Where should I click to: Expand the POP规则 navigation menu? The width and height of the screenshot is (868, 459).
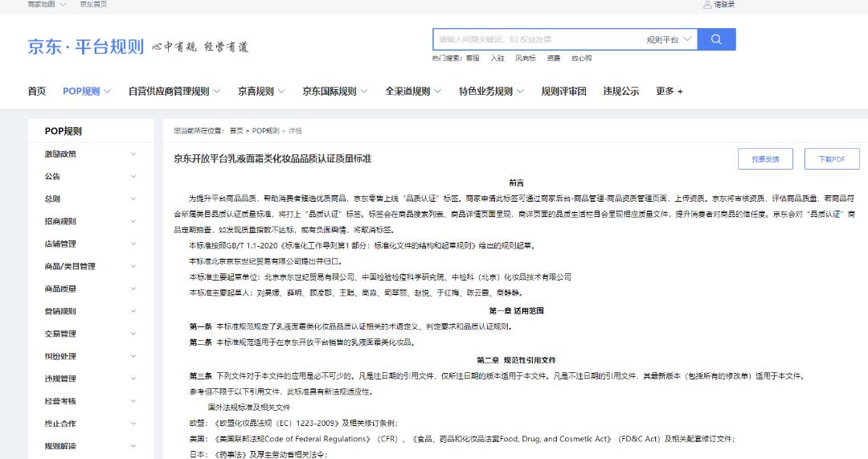pos(87,92)
